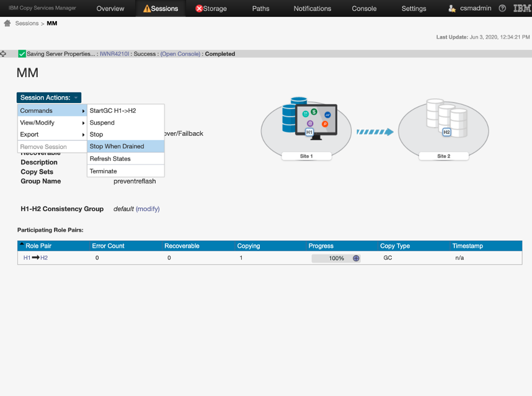Open the IWNR4210I message link
Image resolution: width=532 pixels, height=396 pixels.
click(114, 53)
